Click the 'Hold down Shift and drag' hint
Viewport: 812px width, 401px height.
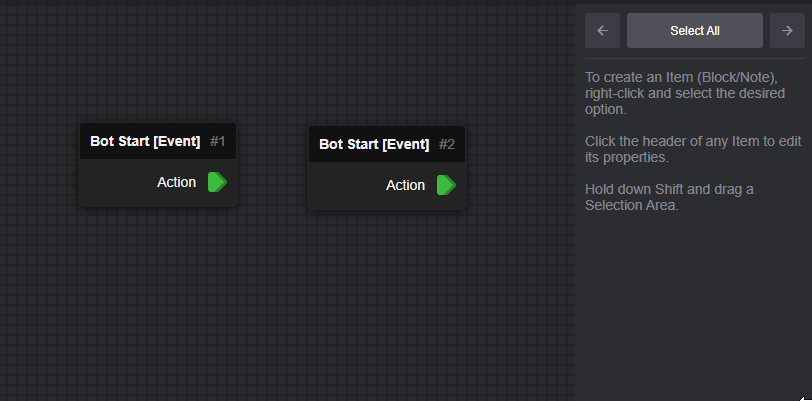(x=669, y=197)
